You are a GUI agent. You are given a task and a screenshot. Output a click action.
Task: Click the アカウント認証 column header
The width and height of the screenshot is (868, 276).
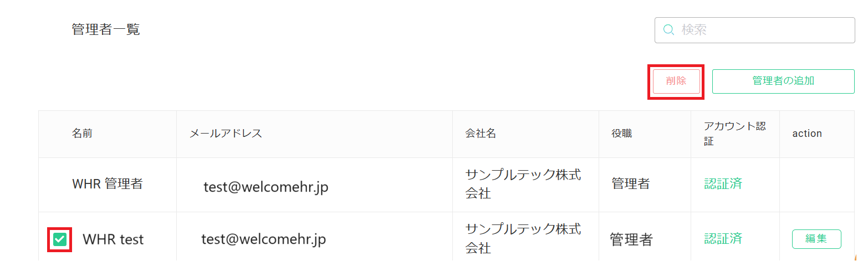(x=735, y=134)
